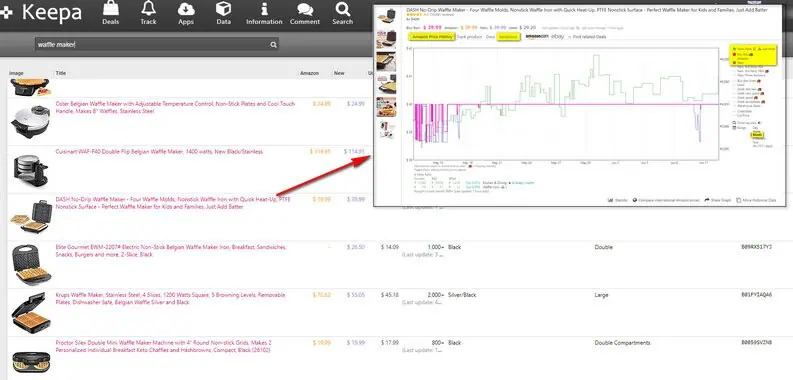Click the Elite Gourmet product image
793x380 pixels.
pyautogui.click(x=30, y=265)
